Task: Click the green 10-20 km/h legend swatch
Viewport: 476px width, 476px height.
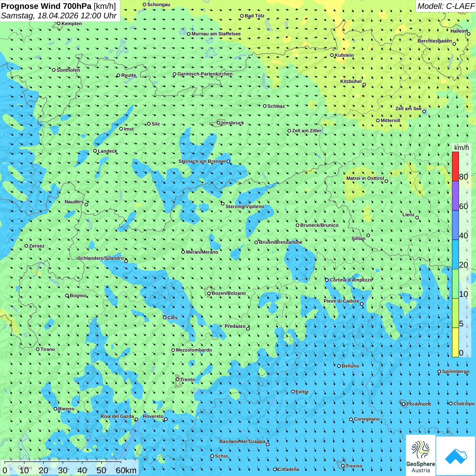Action: pos(455,284)
